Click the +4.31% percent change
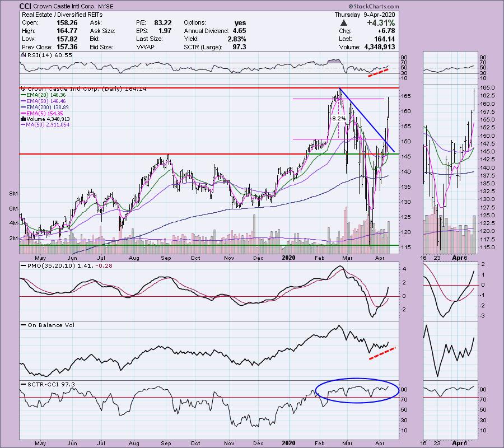Screen dimensions: 504x448 (381, 23)
